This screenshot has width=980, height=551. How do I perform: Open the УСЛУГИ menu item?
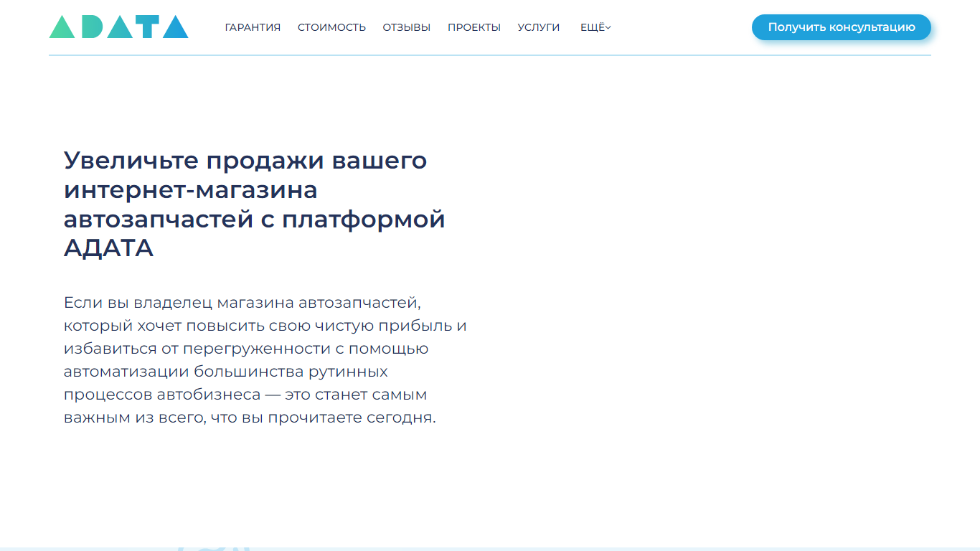click(x=539, y=27)
